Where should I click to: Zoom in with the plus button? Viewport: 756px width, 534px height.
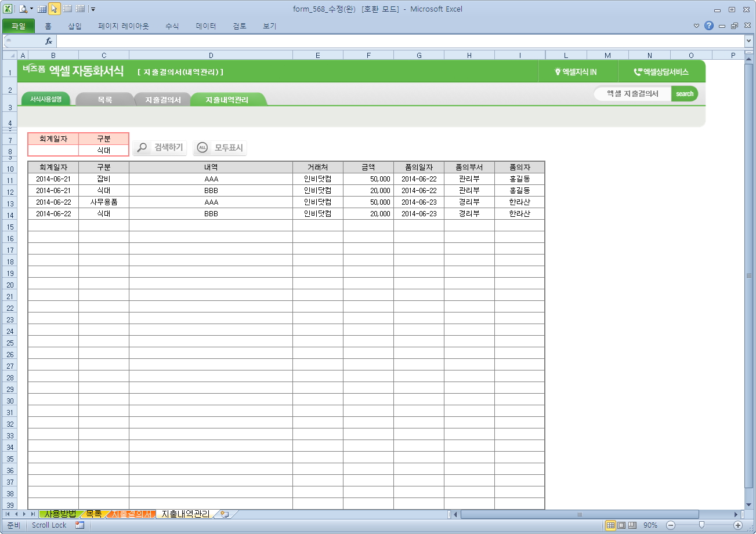click(738, 525)
